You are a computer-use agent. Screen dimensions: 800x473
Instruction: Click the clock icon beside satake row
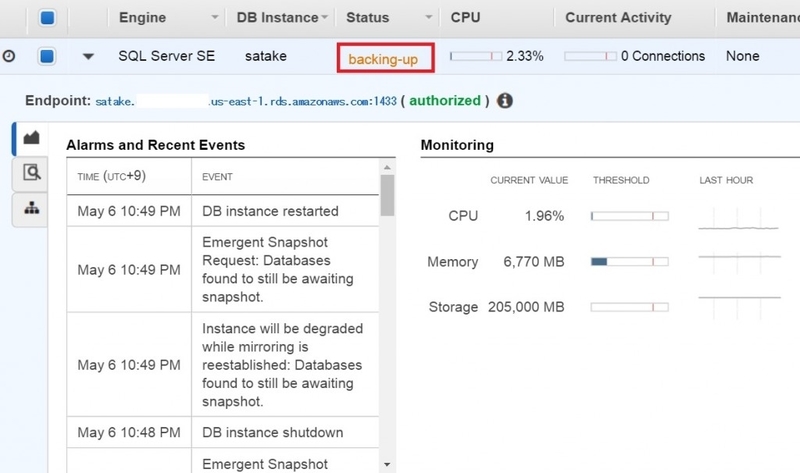pos(9,56)
